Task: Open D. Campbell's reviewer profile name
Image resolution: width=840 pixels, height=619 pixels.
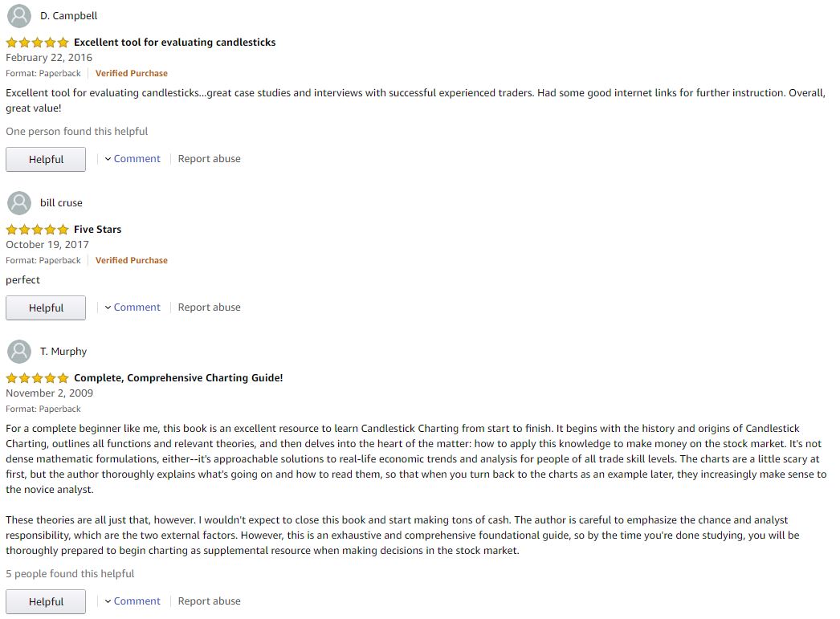Action: 68,16
